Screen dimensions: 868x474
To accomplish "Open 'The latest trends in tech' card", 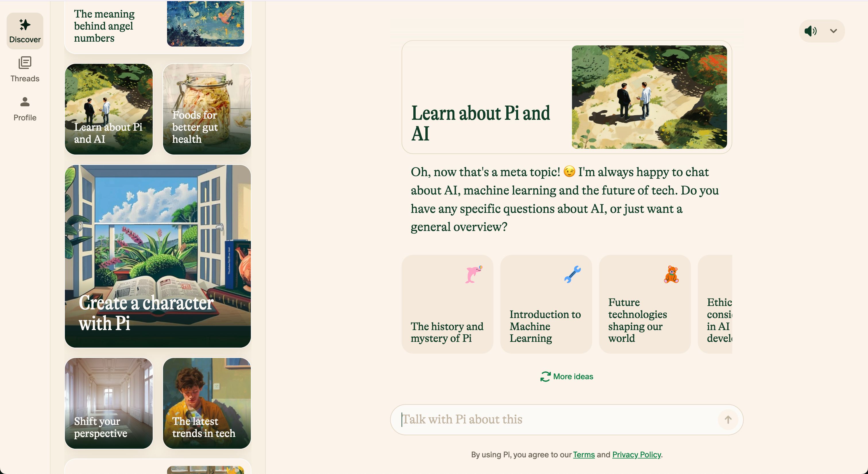I will 207,403.
